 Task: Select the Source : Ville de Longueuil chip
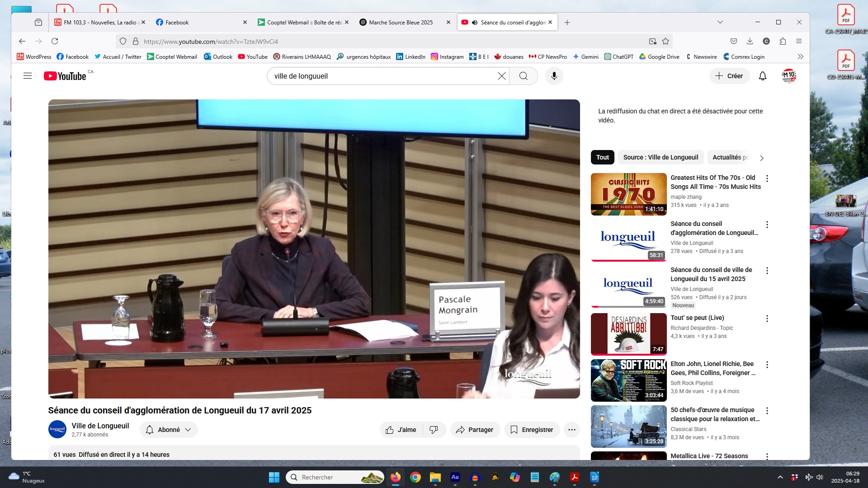(x=660, y=157)
